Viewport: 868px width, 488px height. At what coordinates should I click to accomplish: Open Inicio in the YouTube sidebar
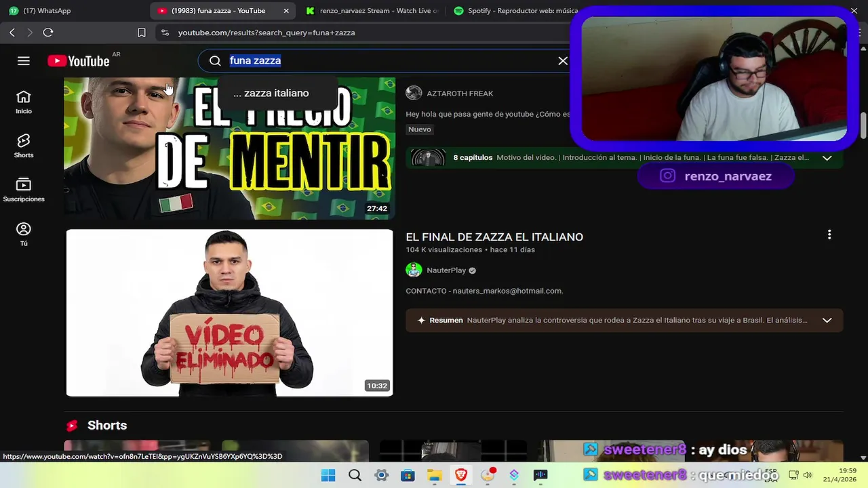pyautogui.click(x=24, y=102)
